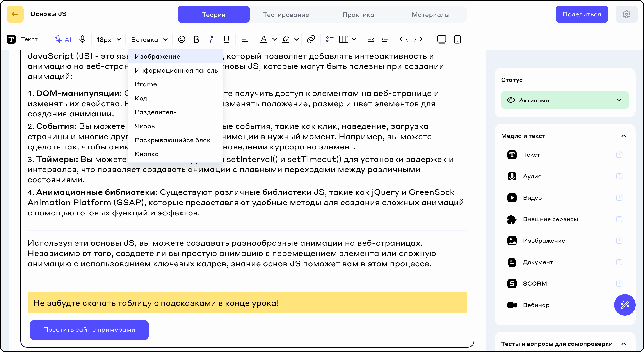The height and width of the screenshot is (352, 644).
Task: Click the Поделиться button
Action: pos(582,14)
